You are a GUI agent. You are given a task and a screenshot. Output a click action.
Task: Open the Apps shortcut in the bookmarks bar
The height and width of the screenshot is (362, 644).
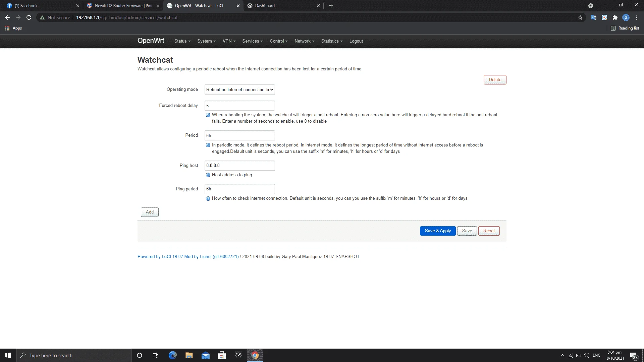tap(13, 28)
